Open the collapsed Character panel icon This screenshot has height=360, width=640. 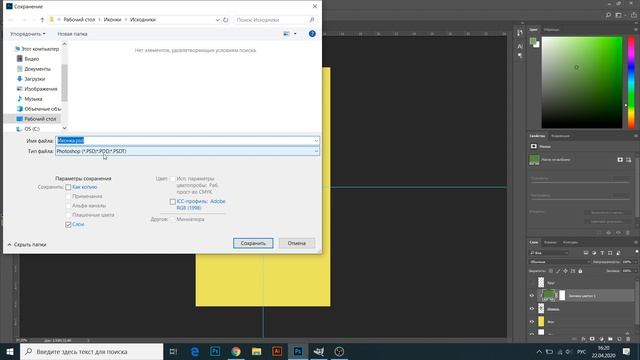pyautogui.click(x=520, y=46)
